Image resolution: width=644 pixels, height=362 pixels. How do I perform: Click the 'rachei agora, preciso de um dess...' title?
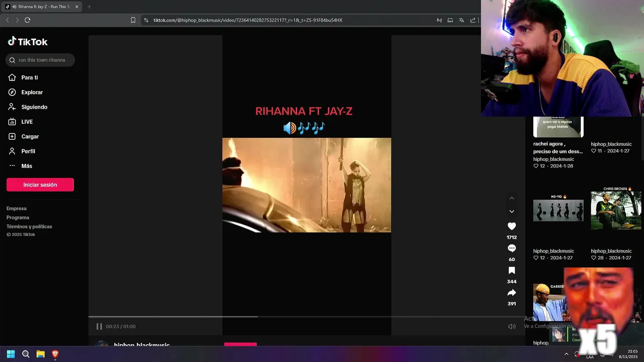coord(558,147)
